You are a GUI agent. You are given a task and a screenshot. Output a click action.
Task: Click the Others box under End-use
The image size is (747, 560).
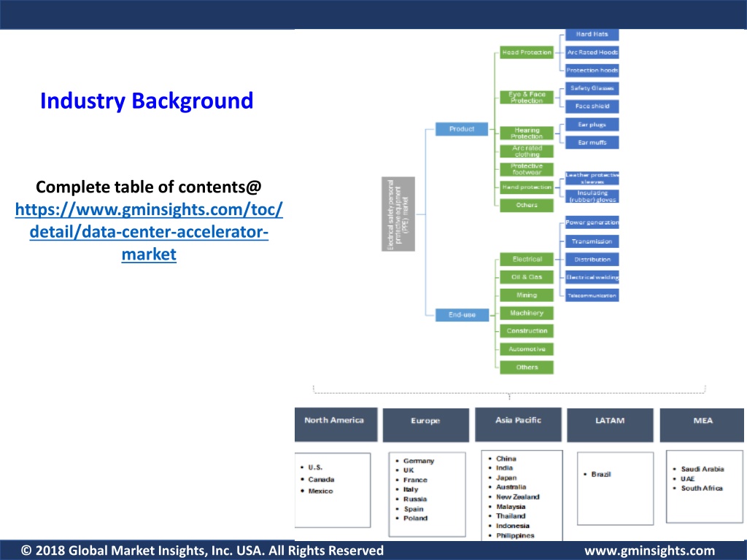[527, 367]
